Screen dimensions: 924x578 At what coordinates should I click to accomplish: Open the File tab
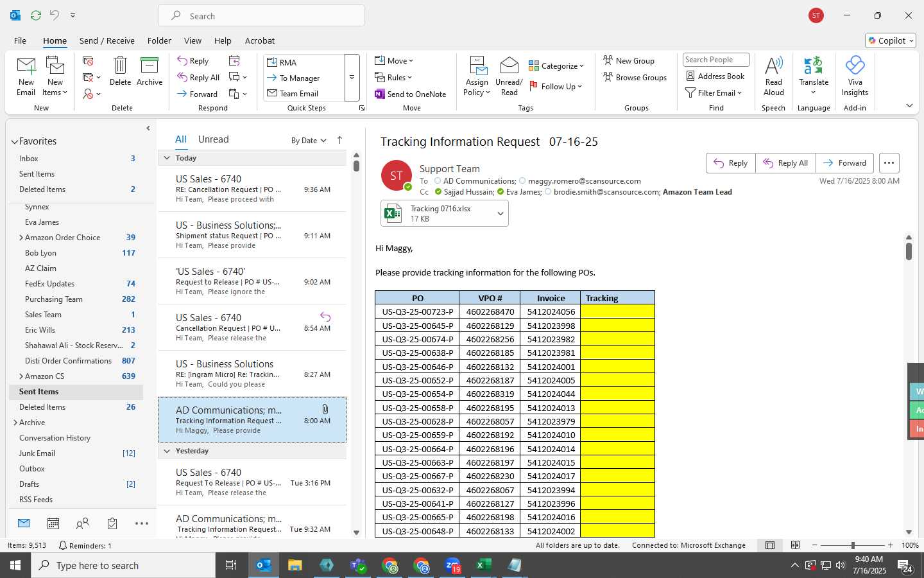[20, 40]
